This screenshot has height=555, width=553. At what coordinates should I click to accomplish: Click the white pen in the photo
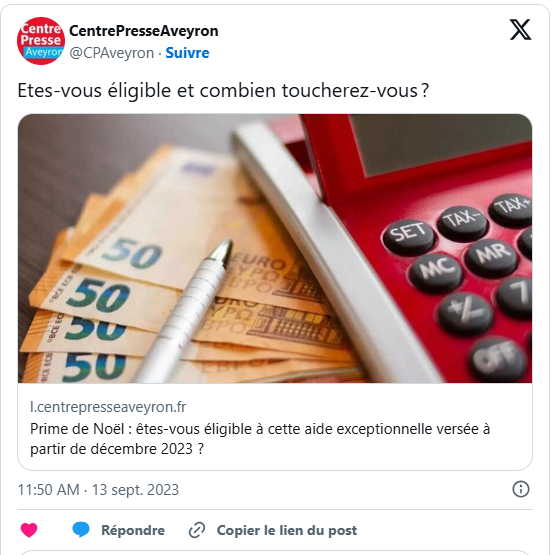point(184,311)
